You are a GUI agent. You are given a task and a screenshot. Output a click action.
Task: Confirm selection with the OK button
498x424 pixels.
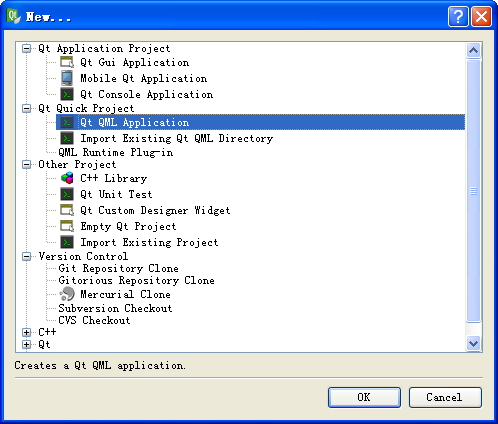pos(364,397)
